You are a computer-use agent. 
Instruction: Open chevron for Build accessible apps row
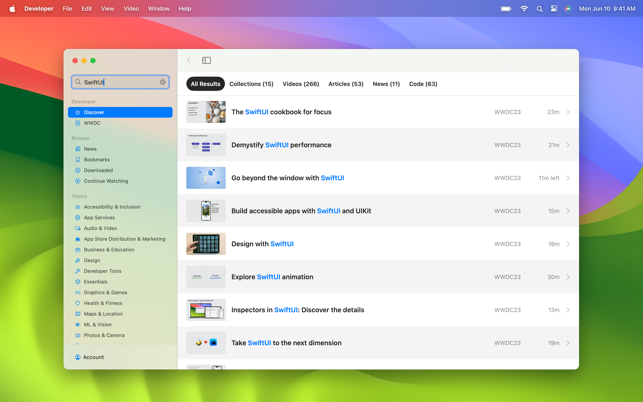[x=568, y=211]
